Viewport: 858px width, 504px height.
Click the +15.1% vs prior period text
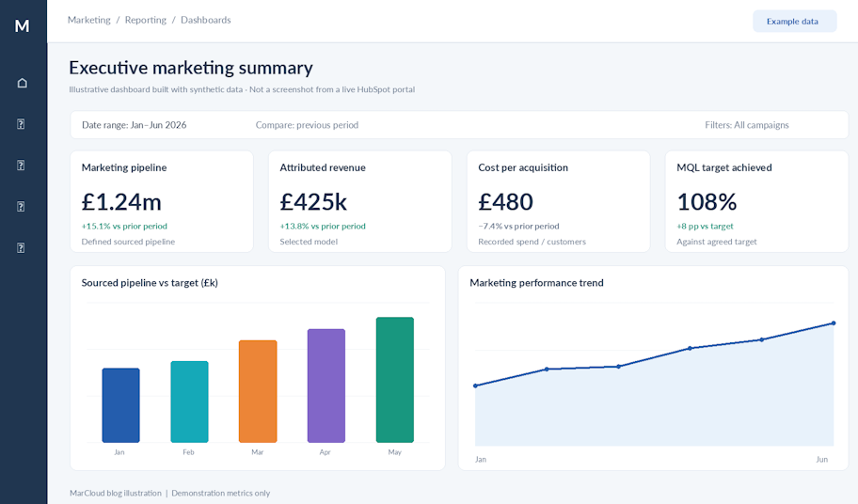point(124,227)
